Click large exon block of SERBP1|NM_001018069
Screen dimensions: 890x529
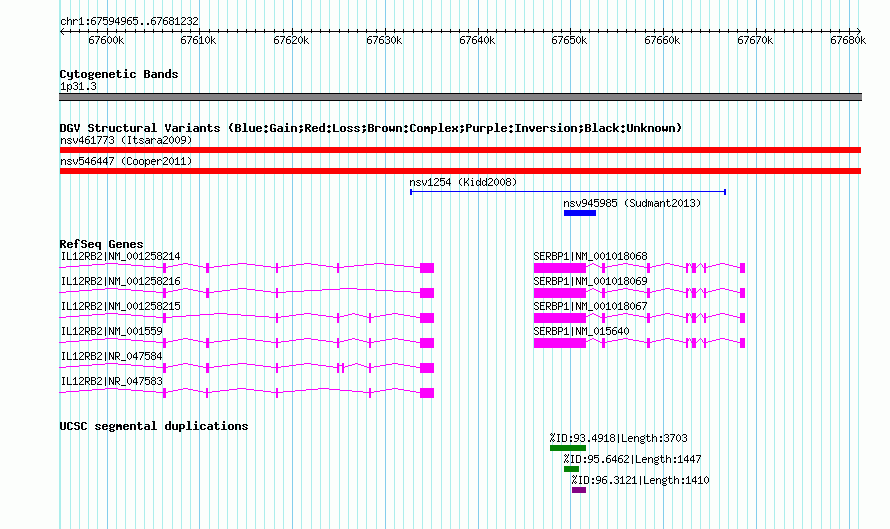point(560,293)
